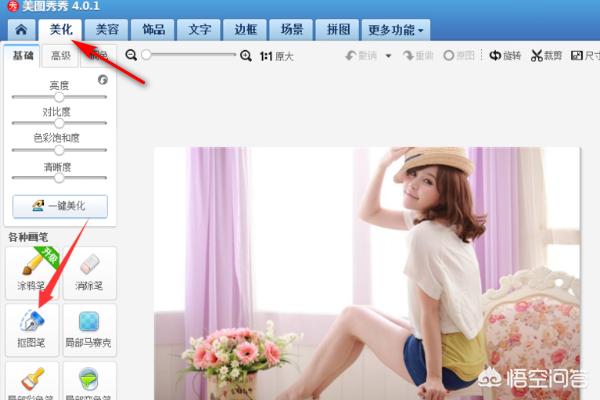Select the 抠图笔 cutout tool
This screenshot has height=400, width=600.
coord(32,330)
